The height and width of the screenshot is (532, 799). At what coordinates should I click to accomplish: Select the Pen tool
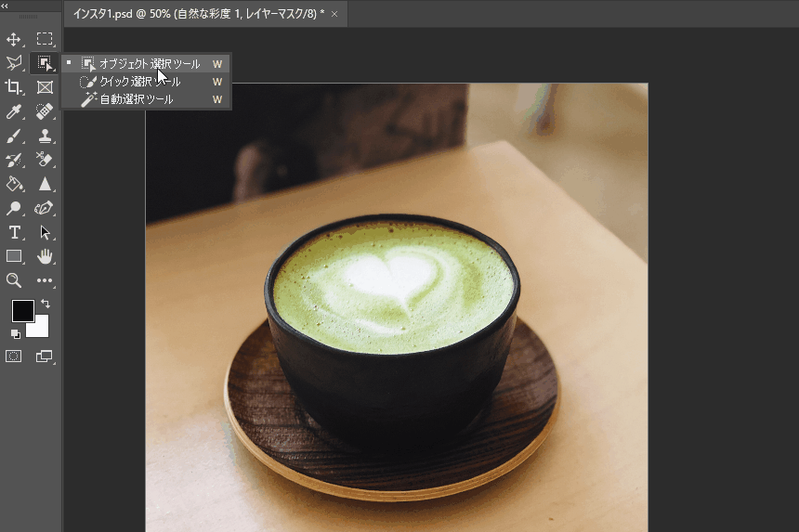point(45,208)
